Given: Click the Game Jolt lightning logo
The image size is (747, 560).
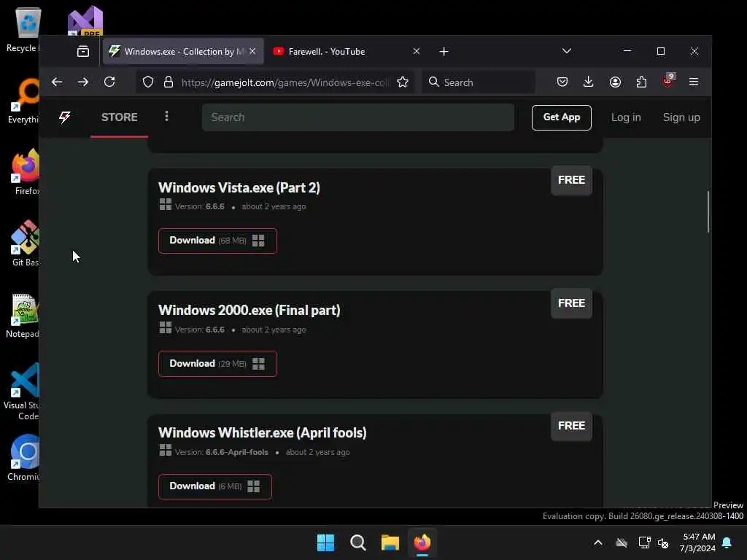Looking at the screenshot, I should point(65,117).
